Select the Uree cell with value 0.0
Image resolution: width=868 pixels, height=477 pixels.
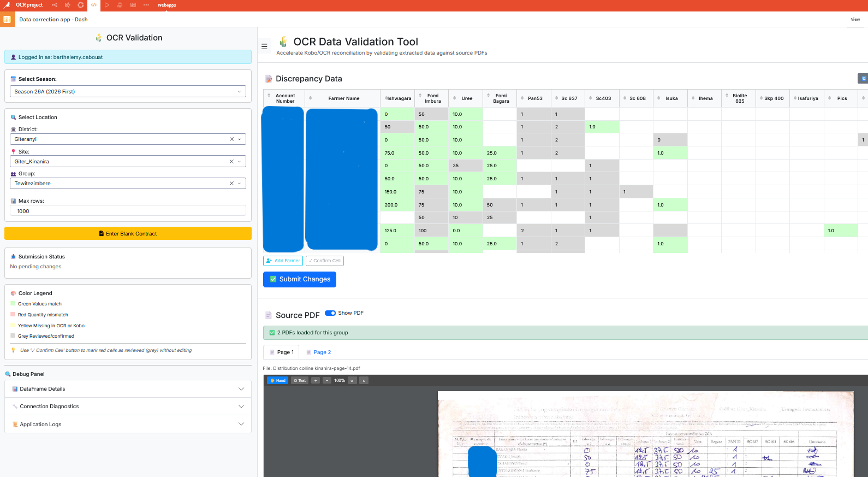[465, 231]
